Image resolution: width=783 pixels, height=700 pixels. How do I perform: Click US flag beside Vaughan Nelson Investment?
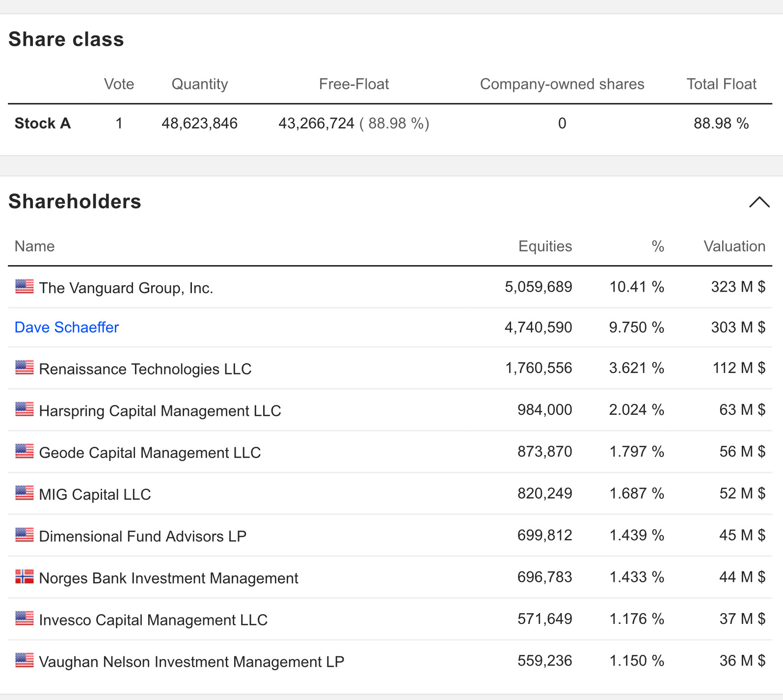tap(25, 660)
